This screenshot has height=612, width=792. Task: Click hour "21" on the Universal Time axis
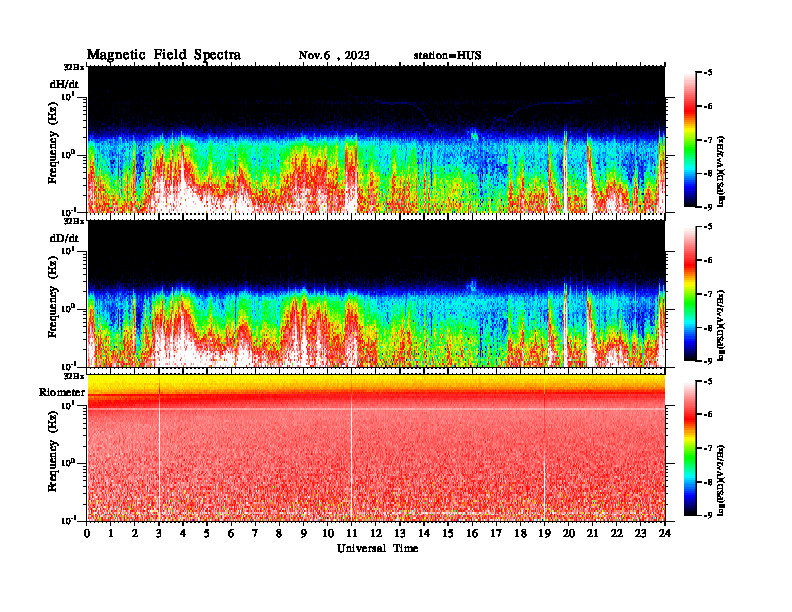pos(592,533)
